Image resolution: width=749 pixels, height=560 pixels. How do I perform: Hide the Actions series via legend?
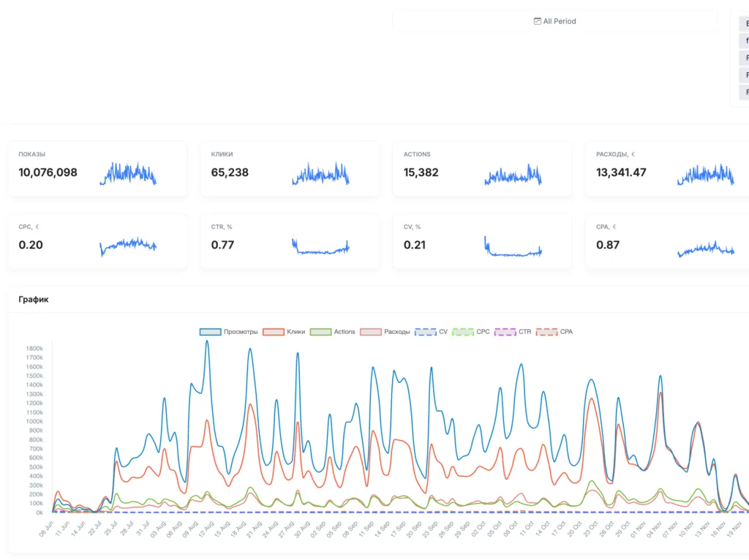(x=333, y=332)
